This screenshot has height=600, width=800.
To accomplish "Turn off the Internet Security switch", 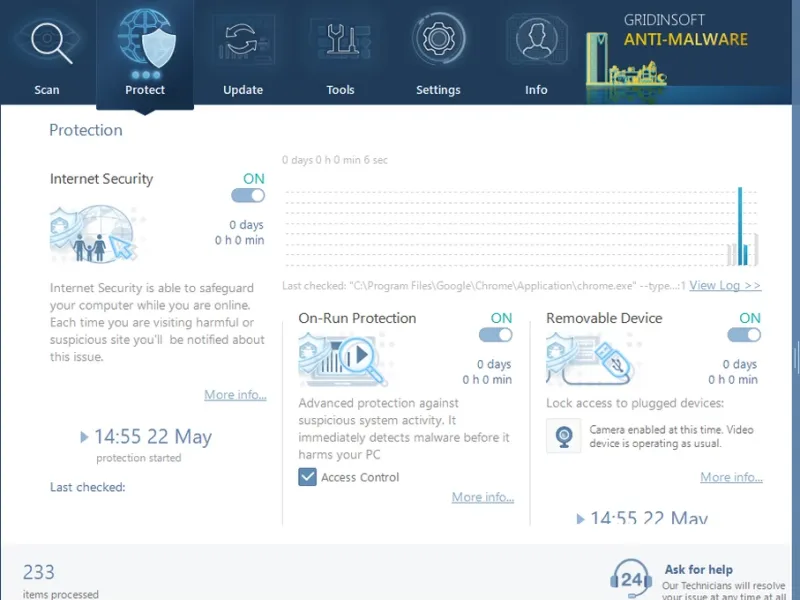I will tap(248, 195).
